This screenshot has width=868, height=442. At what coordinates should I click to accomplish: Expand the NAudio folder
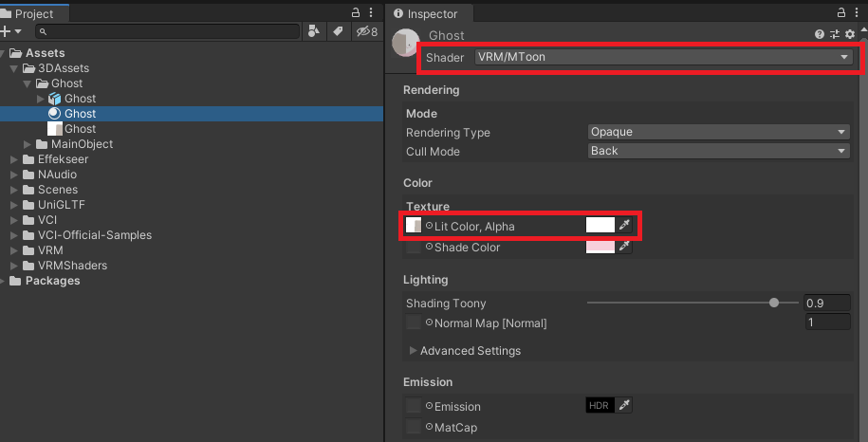14,175
